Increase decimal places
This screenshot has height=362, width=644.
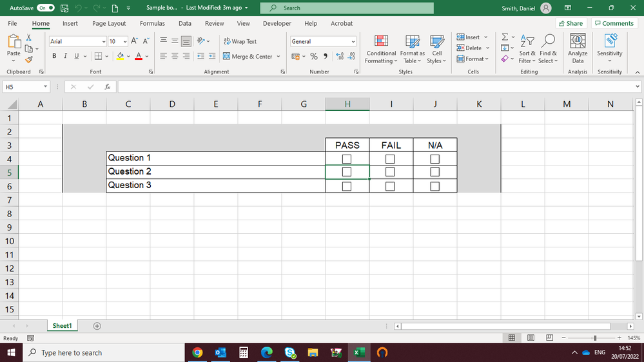[340, 56]
